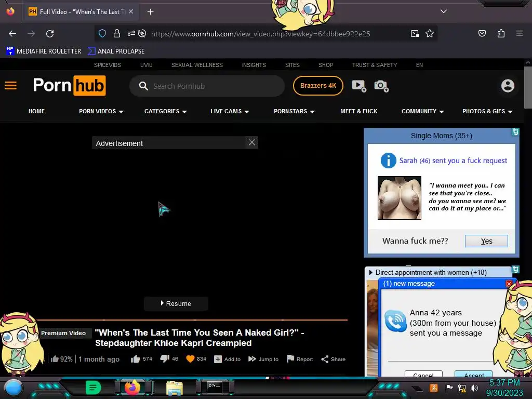Click the volume speaker tray icon
The width and height of the screenshot is (532, 399).
pos(474,388)
